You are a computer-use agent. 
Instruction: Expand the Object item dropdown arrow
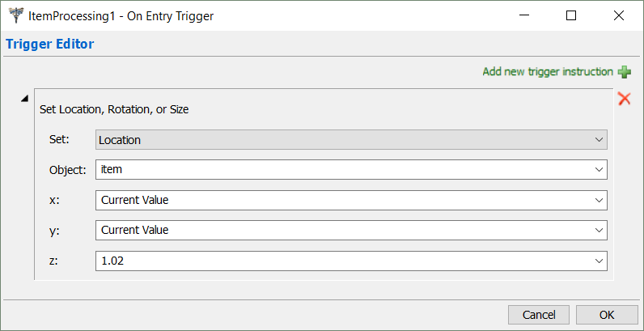coord(599,170)
